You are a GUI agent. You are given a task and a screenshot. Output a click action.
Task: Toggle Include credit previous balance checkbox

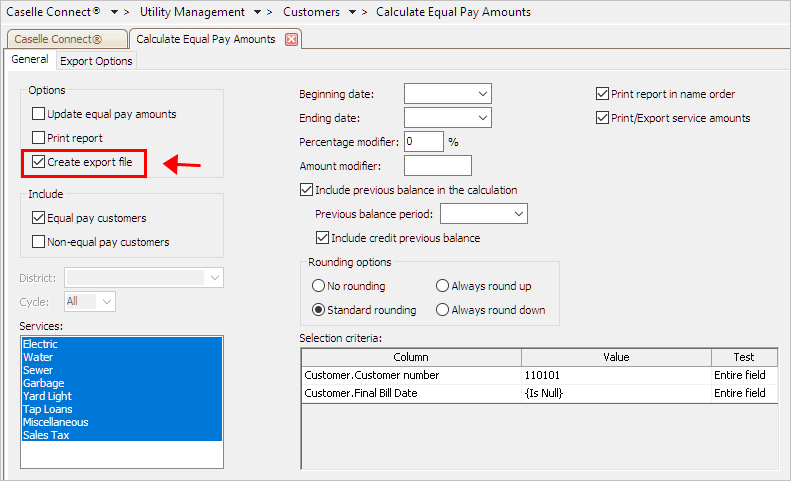pos(322,238)
